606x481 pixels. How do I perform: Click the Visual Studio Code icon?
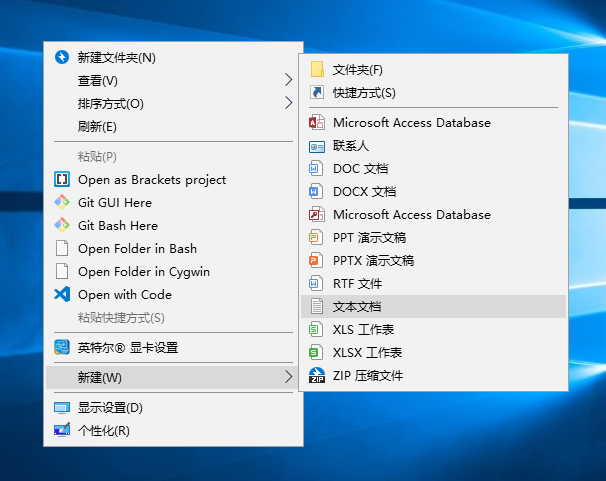coord(62,295)
